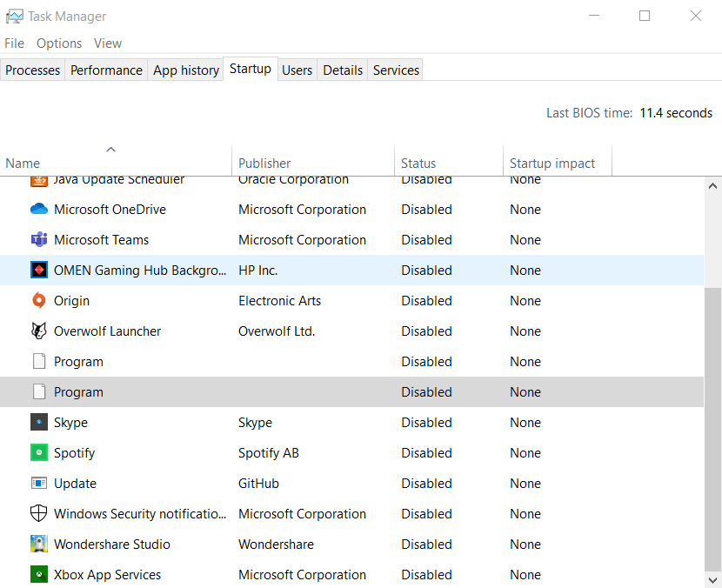Click the Microsoft Teams icon
This screenshot has height=588, width=722.
click(x=38, y=240)
